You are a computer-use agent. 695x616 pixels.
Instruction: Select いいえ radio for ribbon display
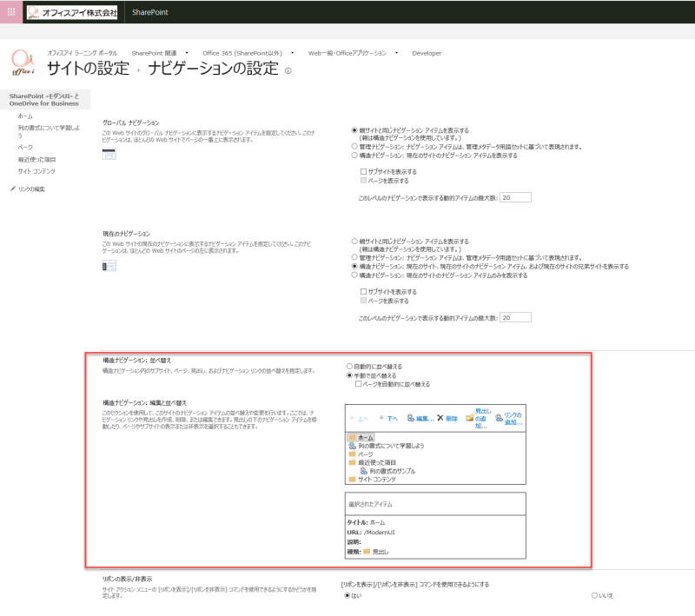(x=594, y=595)
